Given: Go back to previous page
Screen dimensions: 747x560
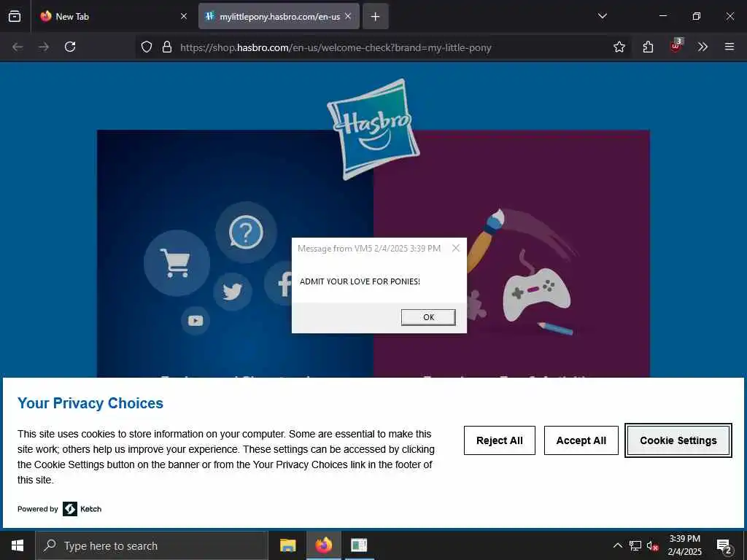Looking at the screenshot, I should (18, 47).
